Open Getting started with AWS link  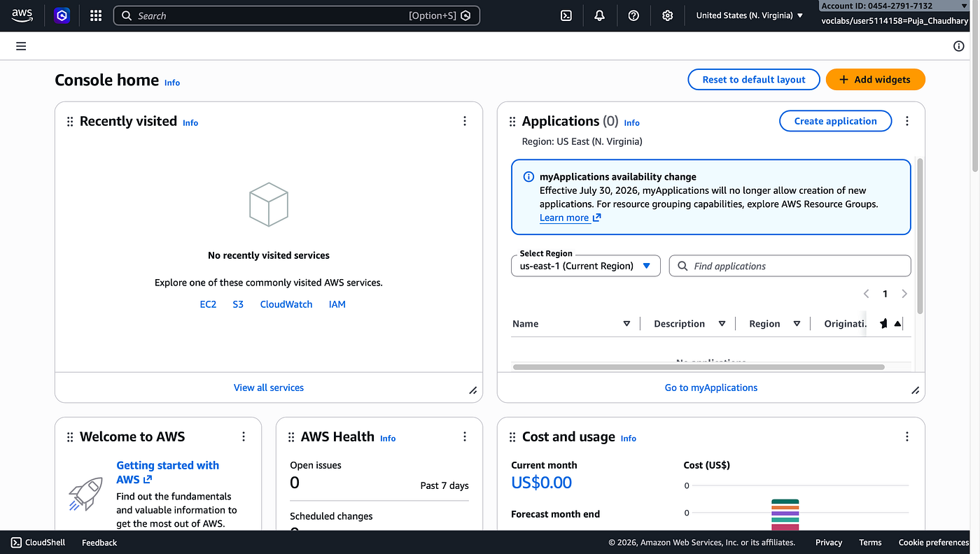pyautogui.click(x=168, y=472)
